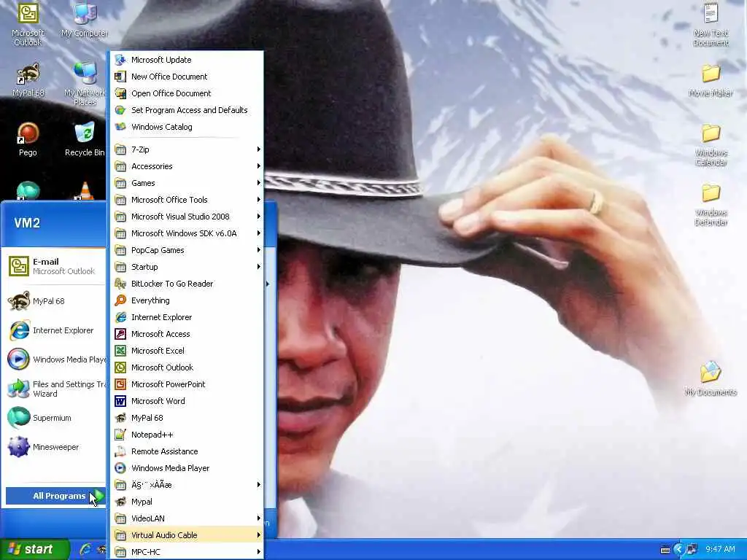Open the Windows Calendar folder
The width and height of the screenshot is (747, 560).
(711, 145)
